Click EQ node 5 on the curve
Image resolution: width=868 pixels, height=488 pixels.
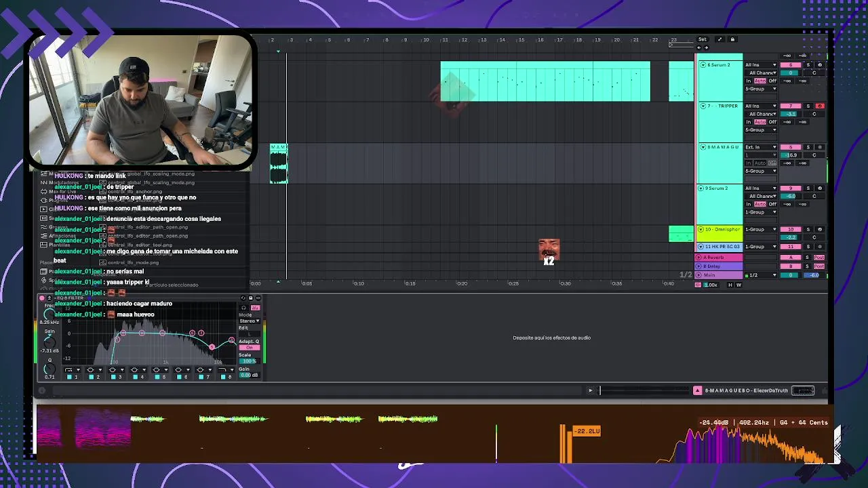(212, 346)
